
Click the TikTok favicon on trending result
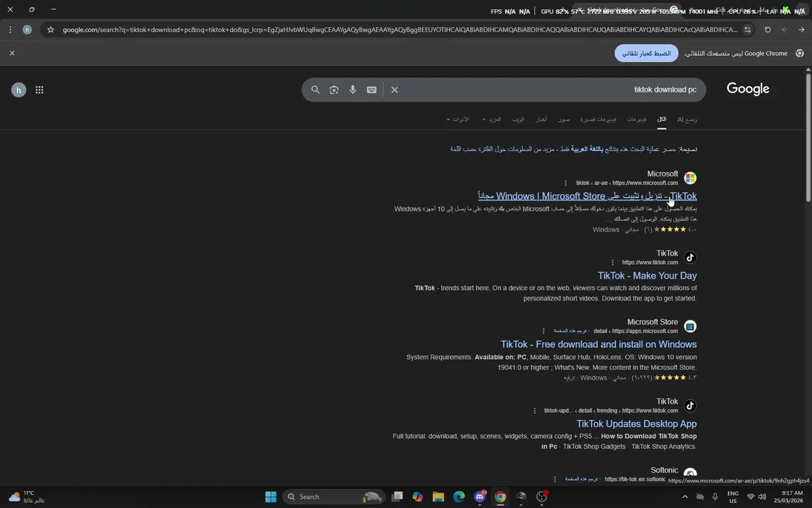(x=690, y=406)
